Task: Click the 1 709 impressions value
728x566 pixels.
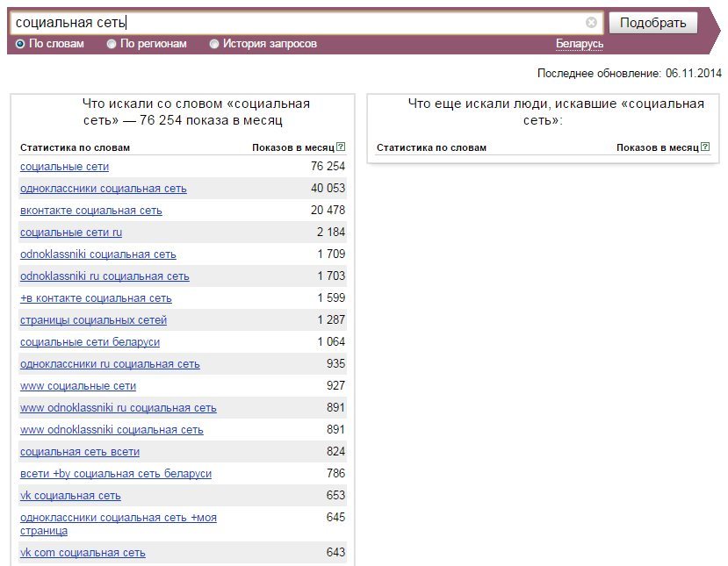Action: coord(331,254)
